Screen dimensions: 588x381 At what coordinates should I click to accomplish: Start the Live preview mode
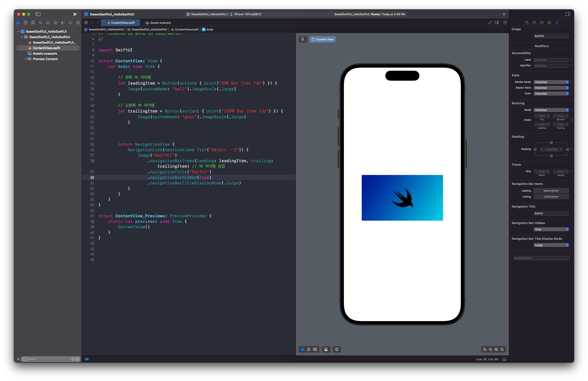pyautogui.click(x=302, y=349)
